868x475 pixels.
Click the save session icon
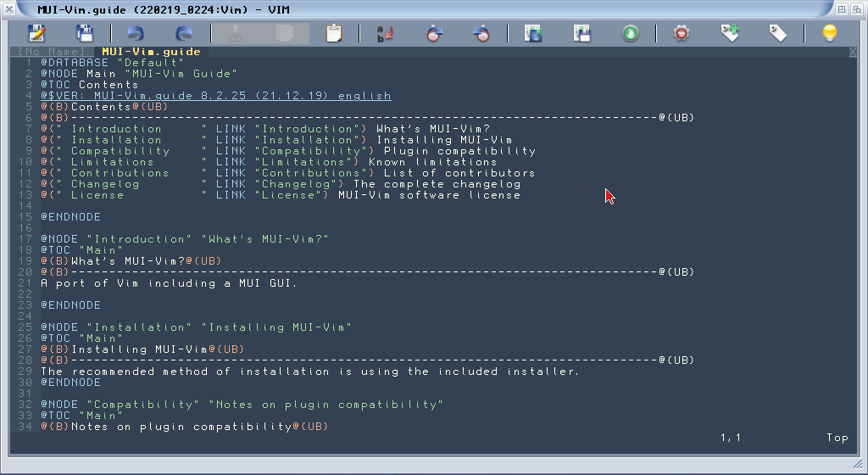581,34
